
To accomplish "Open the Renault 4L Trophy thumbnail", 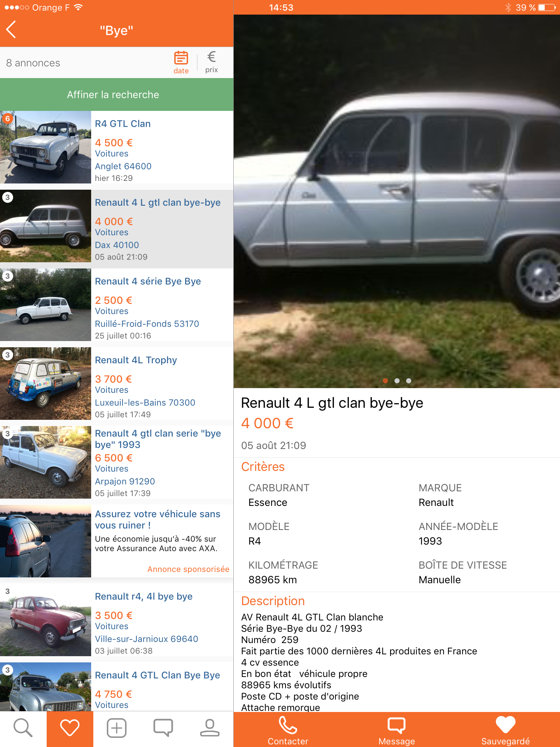I will tap(45, 384).
